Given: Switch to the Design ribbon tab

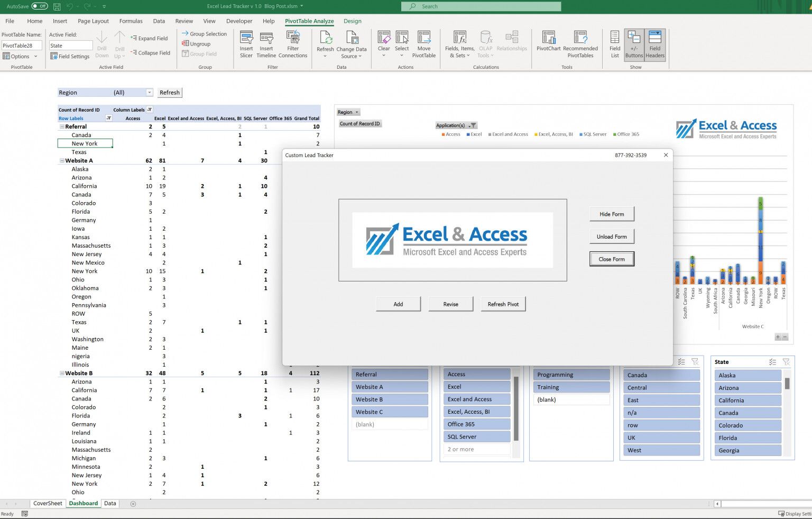Looking at the screenshot, I should pos(352,21).
